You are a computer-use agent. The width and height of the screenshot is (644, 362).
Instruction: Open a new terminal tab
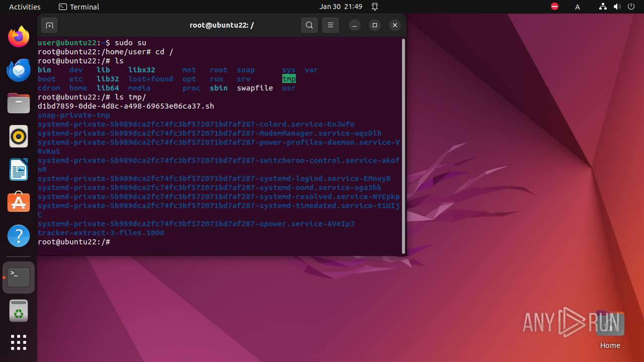49,25
